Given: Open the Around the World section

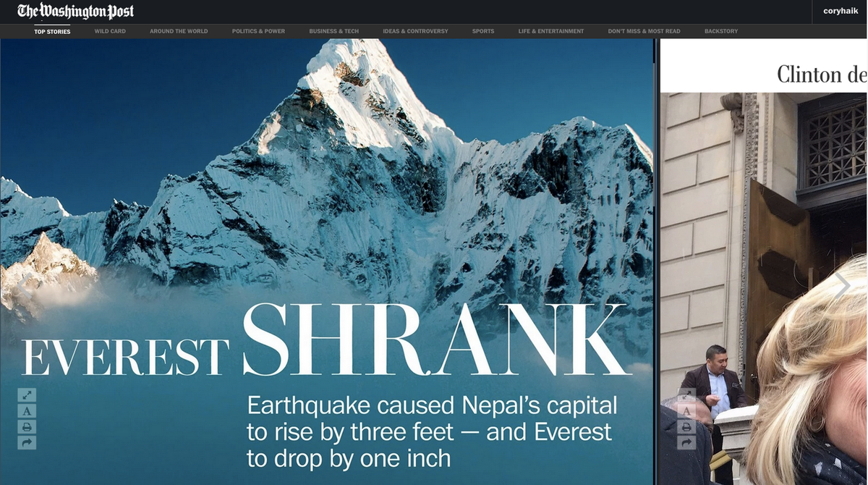Looking at the screenshot, I should 179,31.
